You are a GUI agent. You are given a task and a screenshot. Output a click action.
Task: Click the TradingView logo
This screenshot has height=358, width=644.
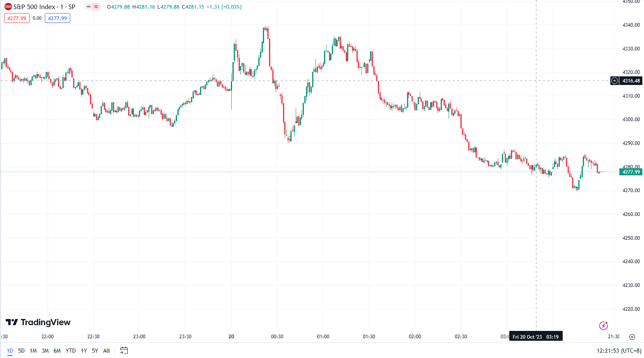coord(38,322)
